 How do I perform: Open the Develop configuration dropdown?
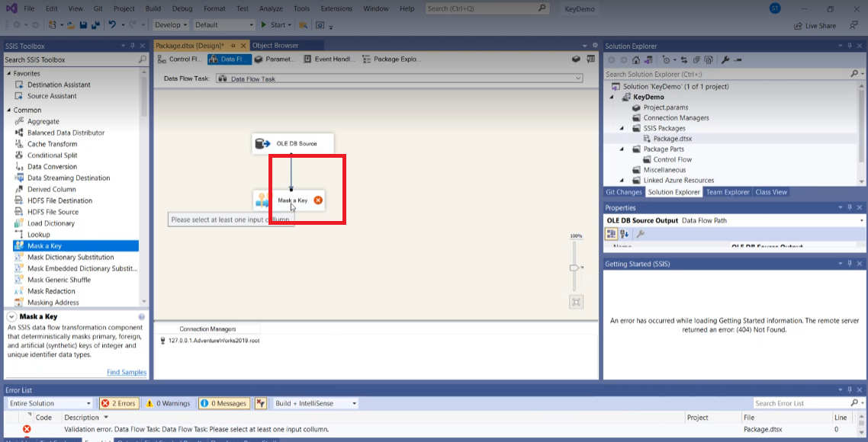(x=171, y=25)
